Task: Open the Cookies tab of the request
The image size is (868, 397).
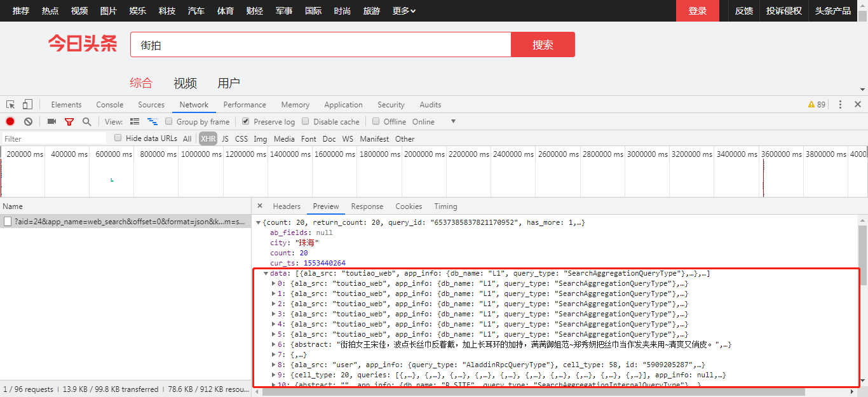Action: pos(409,206)
